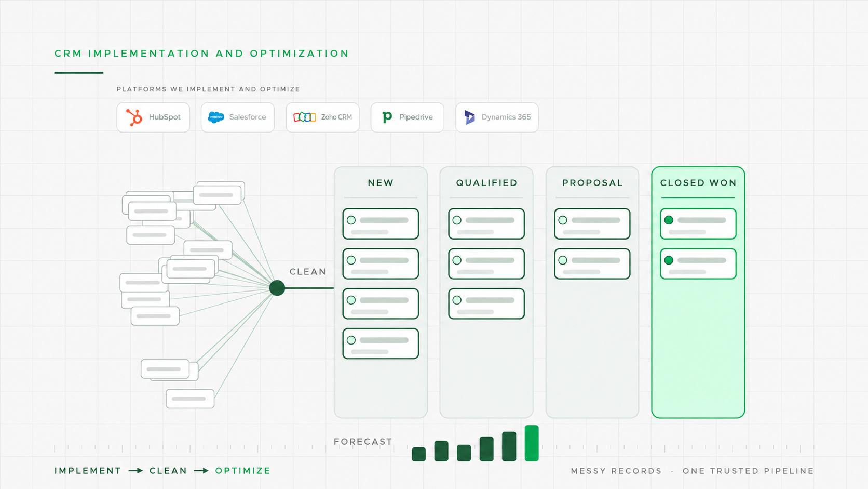Toggle the circle on fourth NEW card
Screen dimensions: 868x489
[x=351, y=340]
